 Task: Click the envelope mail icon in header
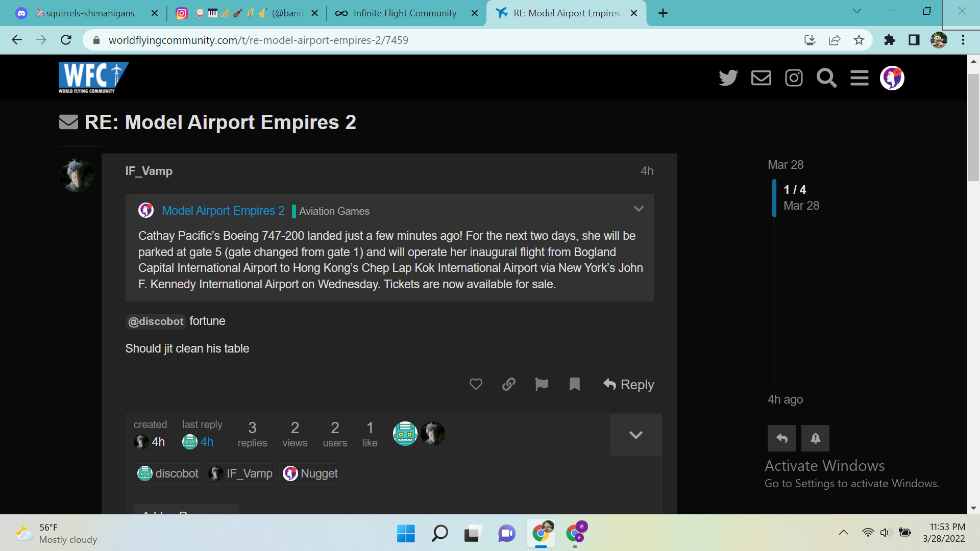coord(761,78)
